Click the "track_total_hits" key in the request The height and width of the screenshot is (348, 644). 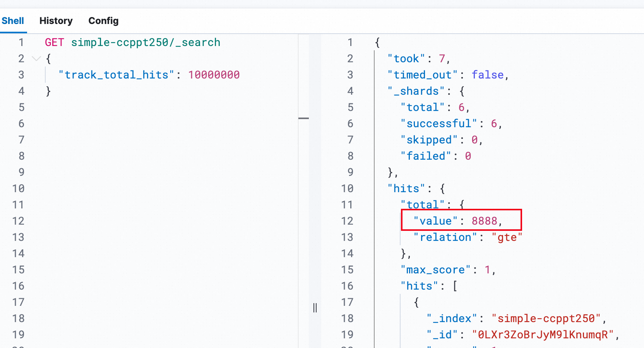tap(116, 75)
